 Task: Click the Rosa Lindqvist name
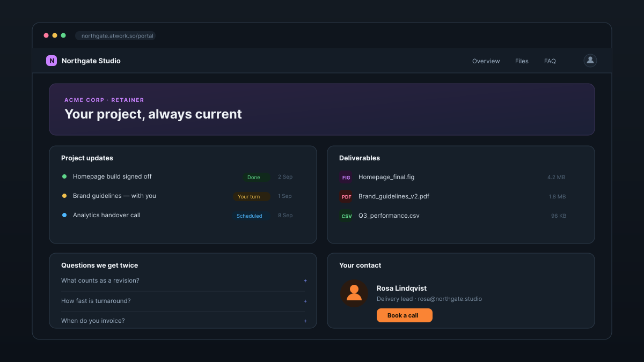pos(402,289)
